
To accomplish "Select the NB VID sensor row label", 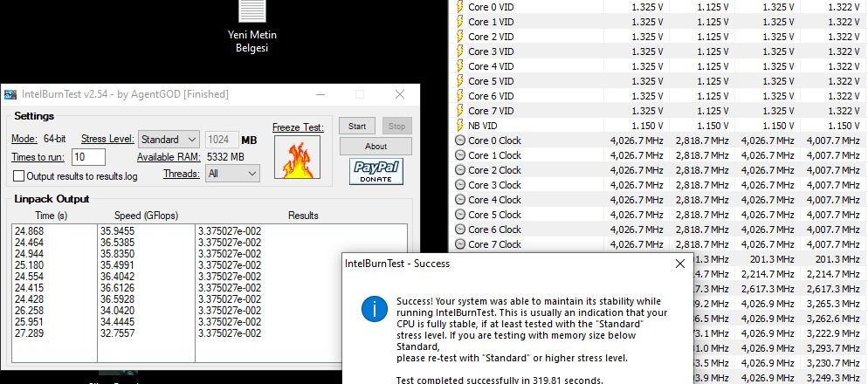I will point(483,126).
